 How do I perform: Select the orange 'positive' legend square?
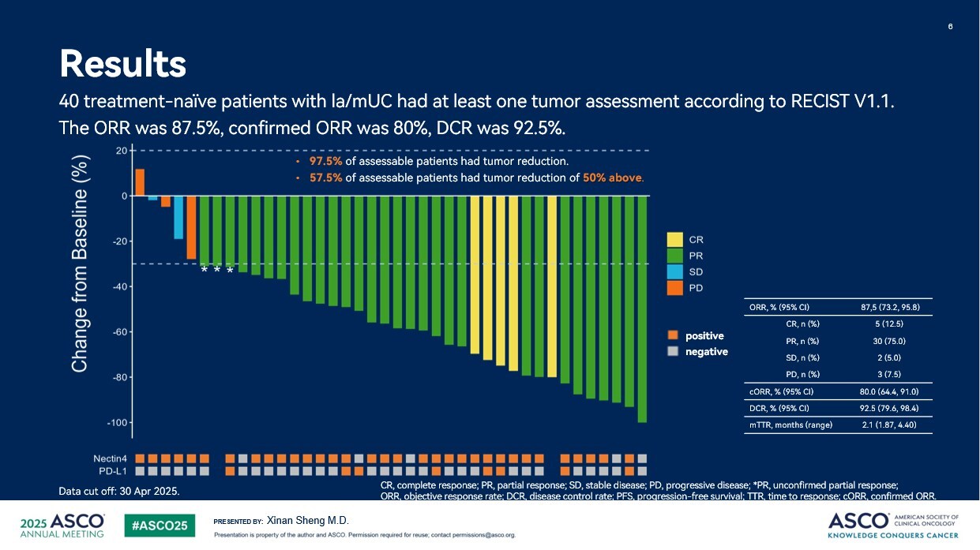click(x=672, y=336)
